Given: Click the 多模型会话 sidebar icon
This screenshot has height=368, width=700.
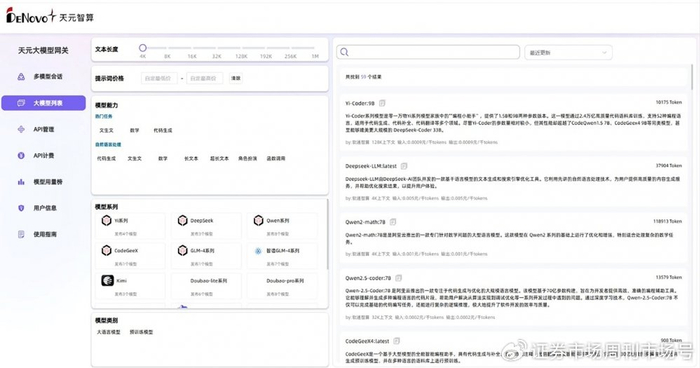Looking at the screenshot, I should coord(21,77).
